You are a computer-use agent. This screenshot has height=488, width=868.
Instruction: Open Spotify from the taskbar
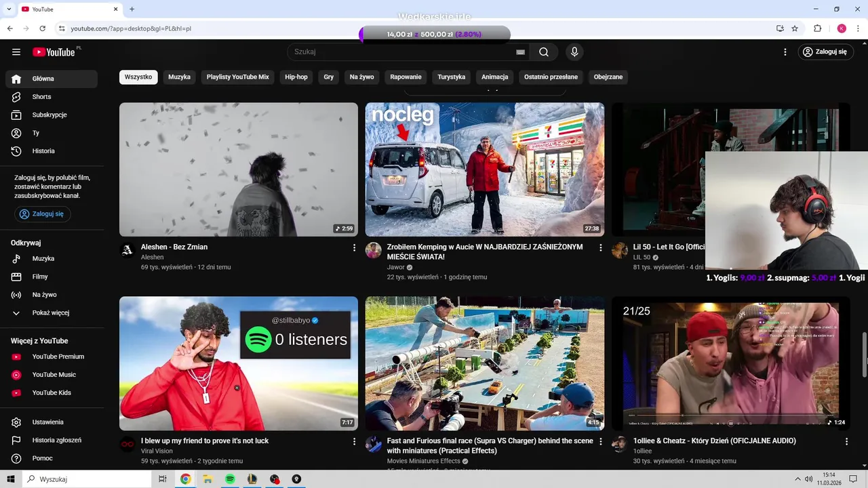(230, 479)
